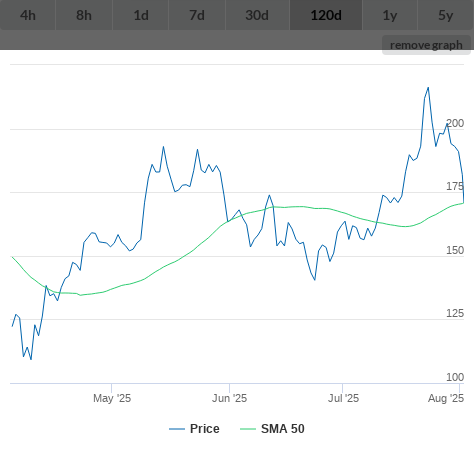Screen dimensions: 474x455
Task: Click the May '25 axis label
Action: 112,398
